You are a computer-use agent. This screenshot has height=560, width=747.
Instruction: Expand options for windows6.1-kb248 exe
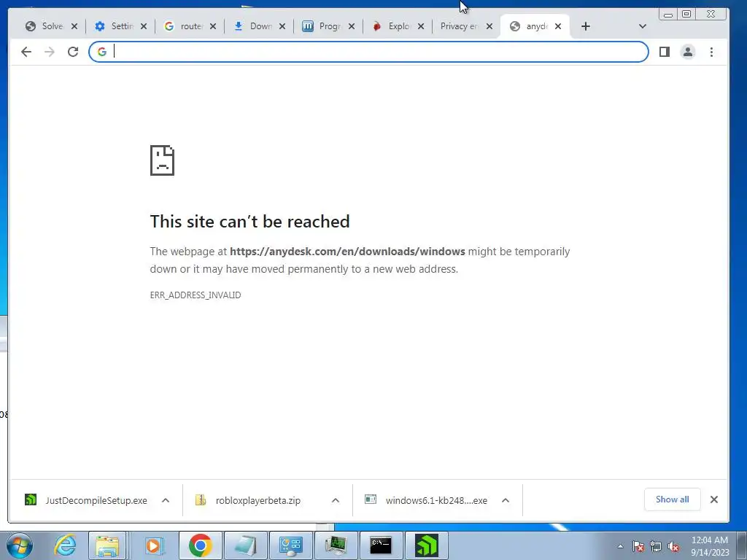coord(506,500)
